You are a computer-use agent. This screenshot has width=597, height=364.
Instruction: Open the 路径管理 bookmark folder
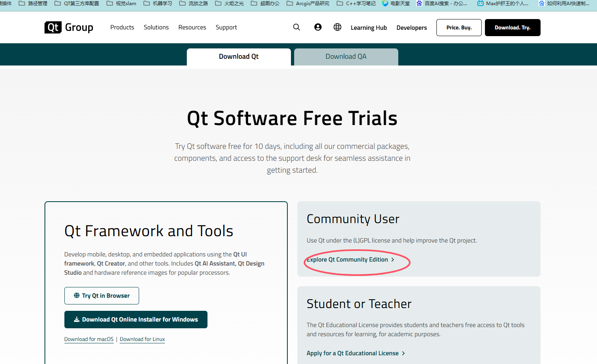[33, 3]
